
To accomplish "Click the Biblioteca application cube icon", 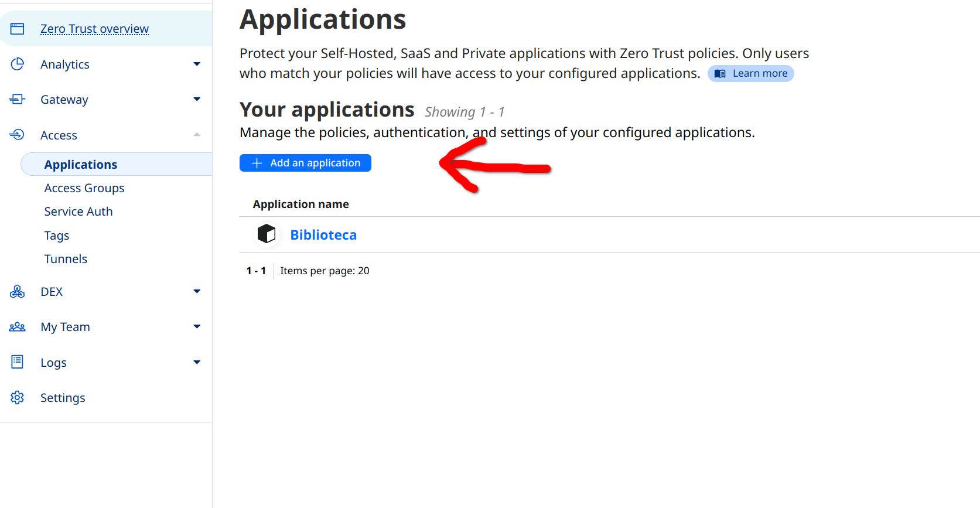I will coord(267,234).
